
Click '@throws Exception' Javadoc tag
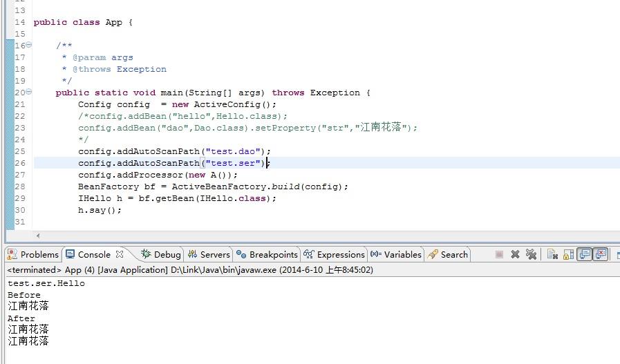click(120, 69)
